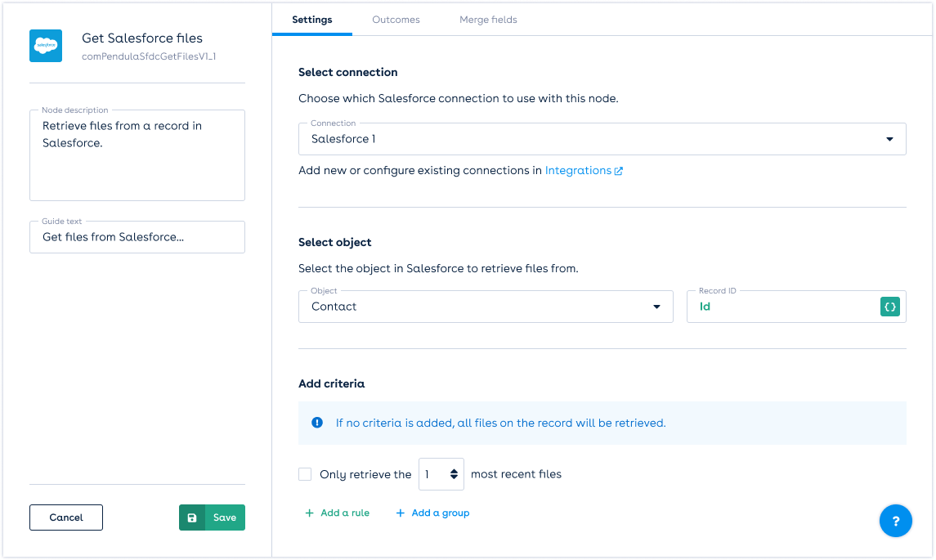Viewport: 936px width, 560px height.
Task: Click the Cancel button
Action: click(66, 517)
